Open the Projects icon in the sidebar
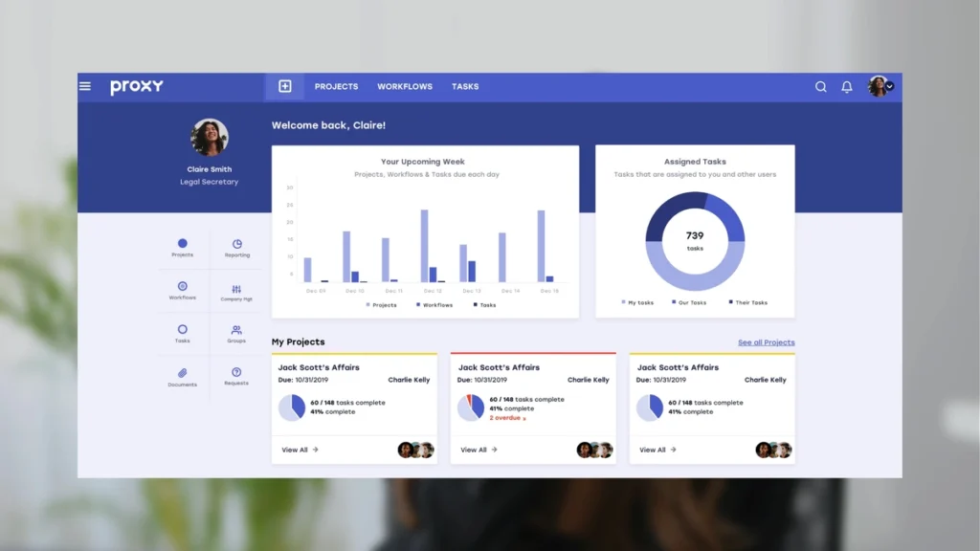 (x=182, y=243)
